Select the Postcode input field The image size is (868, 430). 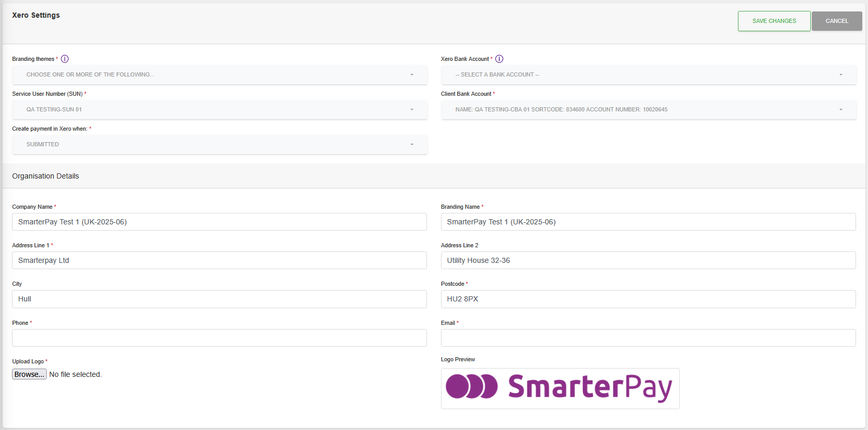point(648,299)
